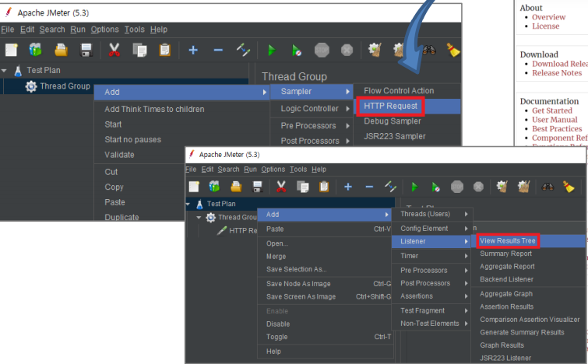Open Run menu in front JMeter window
Viewport: 588px width, 364px height.
[250, 170]
